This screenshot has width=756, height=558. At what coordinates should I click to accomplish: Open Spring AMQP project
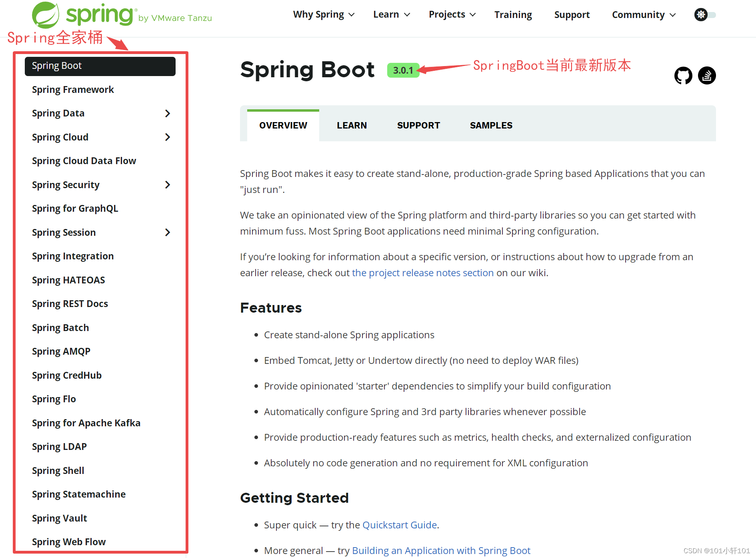point(61,351)
